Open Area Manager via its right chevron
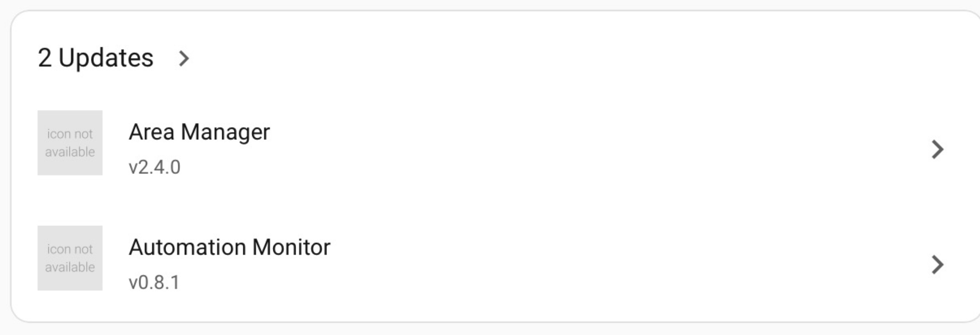Viewport: 980px width, 335px height. coord(937,149)
